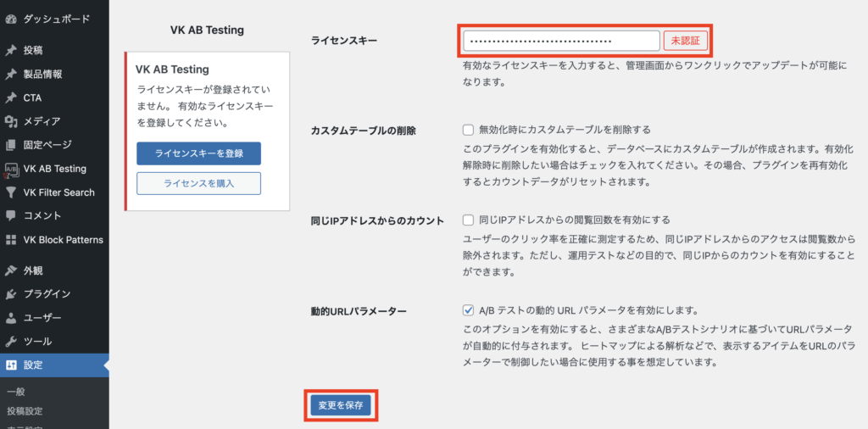Click the 変更を保存 button
Viewport: 868px width, 429px height.
tap(340, 406)
